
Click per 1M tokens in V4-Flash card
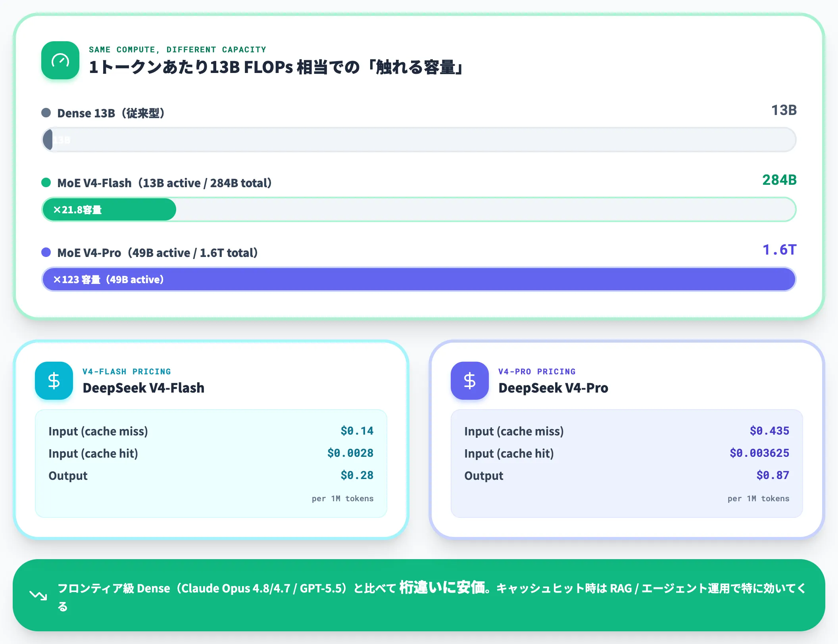tap(342, 498)
